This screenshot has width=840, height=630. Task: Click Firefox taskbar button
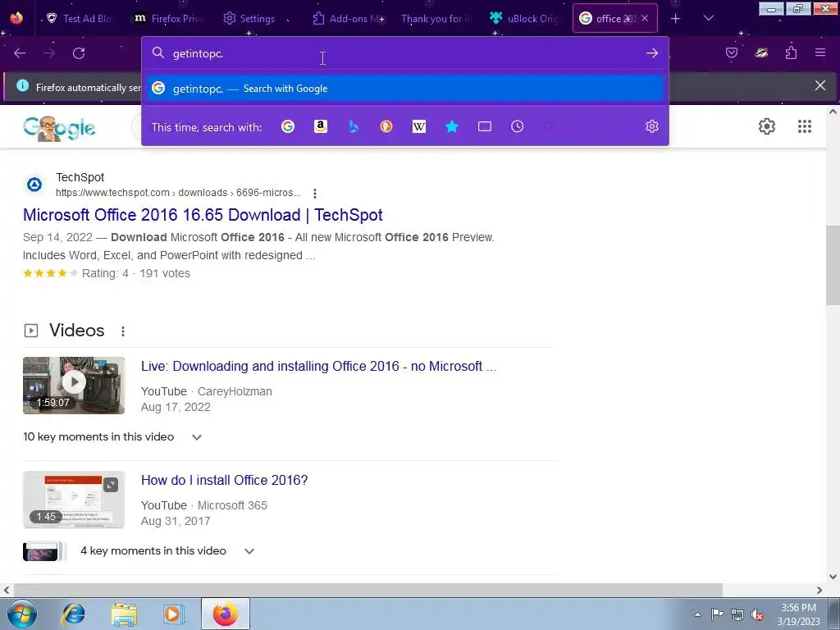(226, 614)
